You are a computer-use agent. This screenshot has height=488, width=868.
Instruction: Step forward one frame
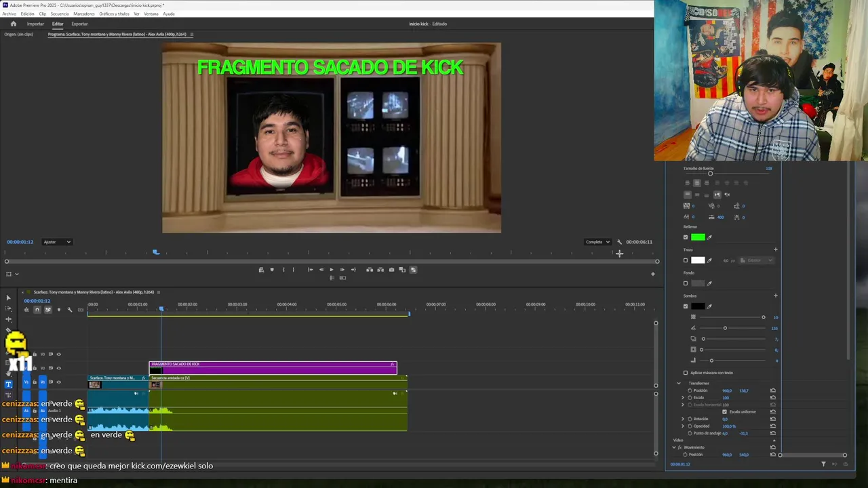342,270
